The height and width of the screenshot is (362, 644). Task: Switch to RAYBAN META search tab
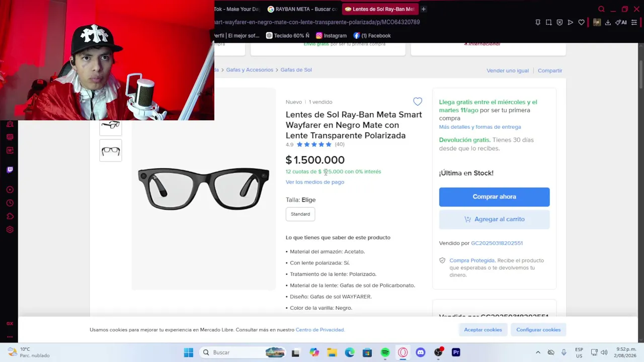point(302,9)
